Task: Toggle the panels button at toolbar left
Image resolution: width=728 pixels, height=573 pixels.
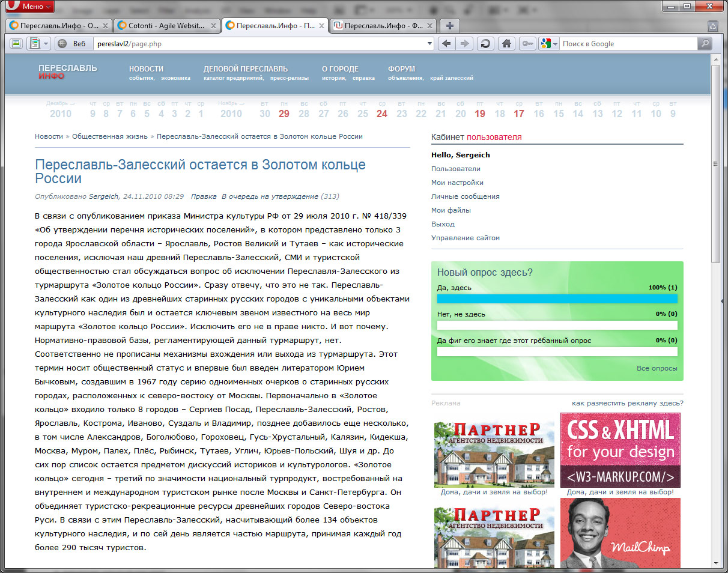Action: [x=16, y=44]
